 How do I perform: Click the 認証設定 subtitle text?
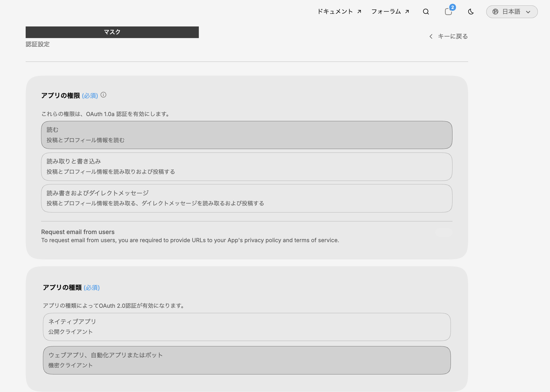(x=38, y=44)
